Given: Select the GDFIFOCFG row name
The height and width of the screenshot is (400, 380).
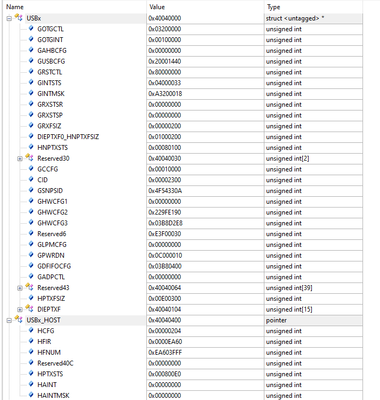Looking at the screenshot, I should click(x=54, y=266).
